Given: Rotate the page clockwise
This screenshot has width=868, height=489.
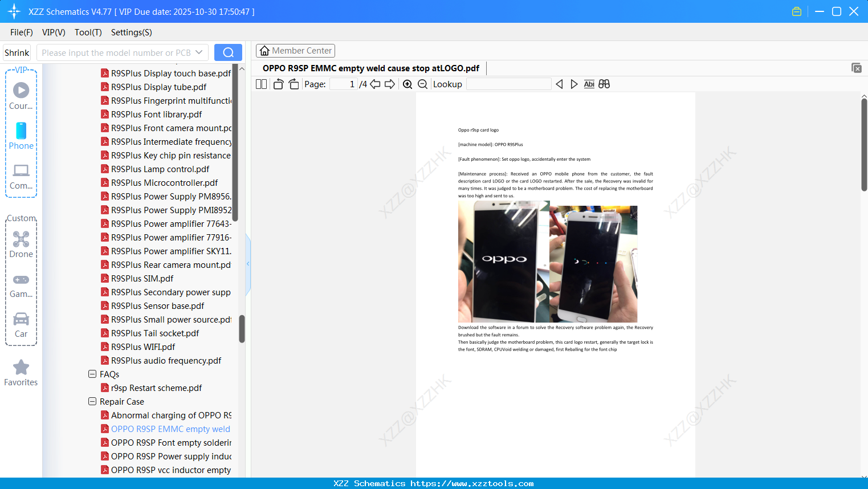Looking at the screenshot, I should click(x=294, y=84).
